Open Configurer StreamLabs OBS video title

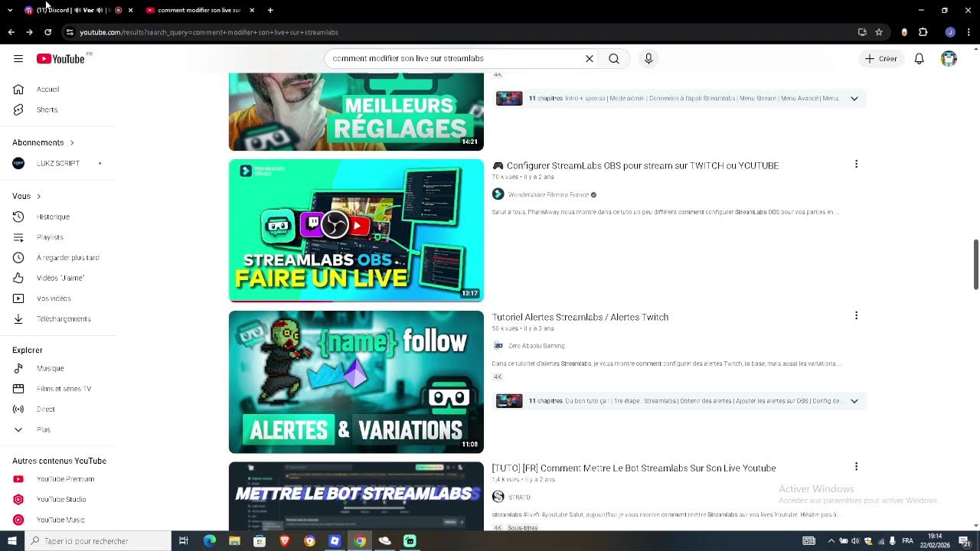(635, 165)
